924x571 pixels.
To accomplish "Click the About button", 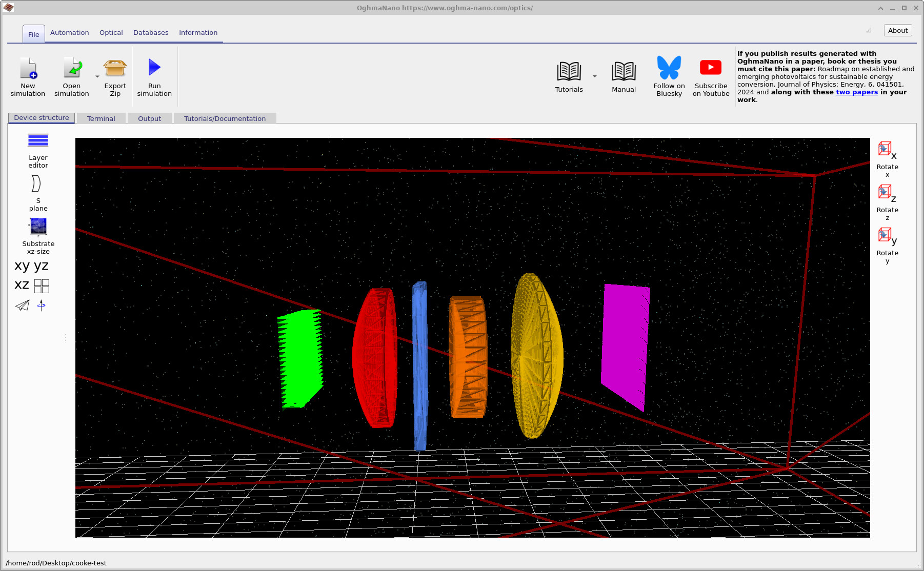I will [897, 30].
